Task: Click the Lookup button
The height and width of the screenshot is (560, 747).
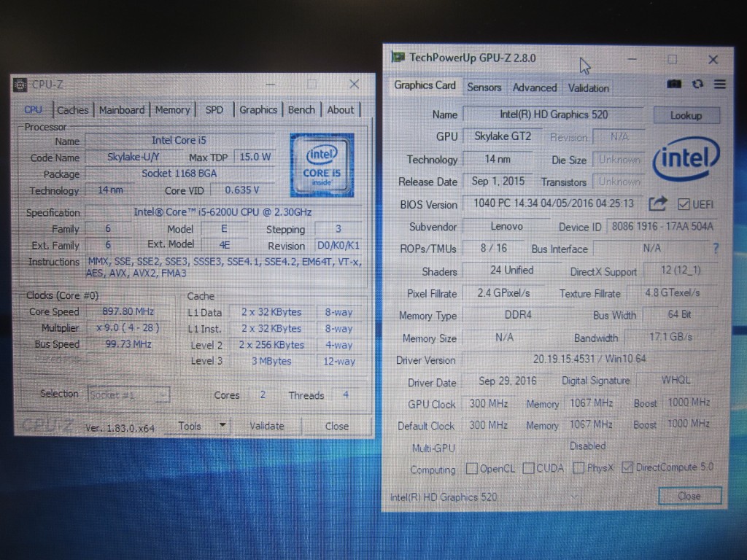Action: pyautogui.click(x=686, y=115)
